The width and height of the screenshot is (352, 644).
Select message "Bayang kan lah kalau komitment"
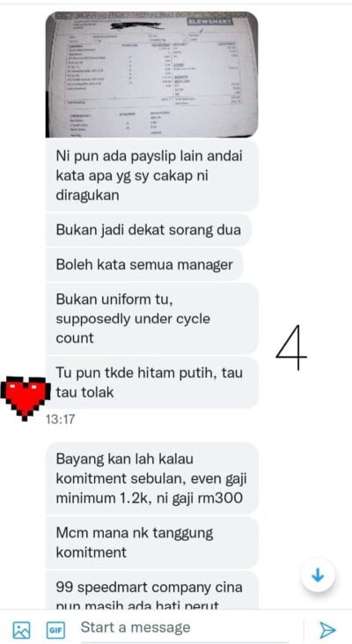click(x=151, y=478)
